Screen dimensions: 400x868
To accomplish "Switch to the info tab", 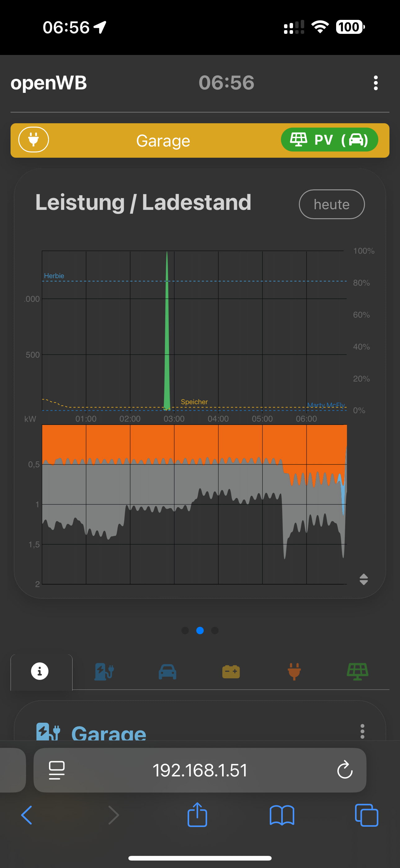I will [40, 671].
